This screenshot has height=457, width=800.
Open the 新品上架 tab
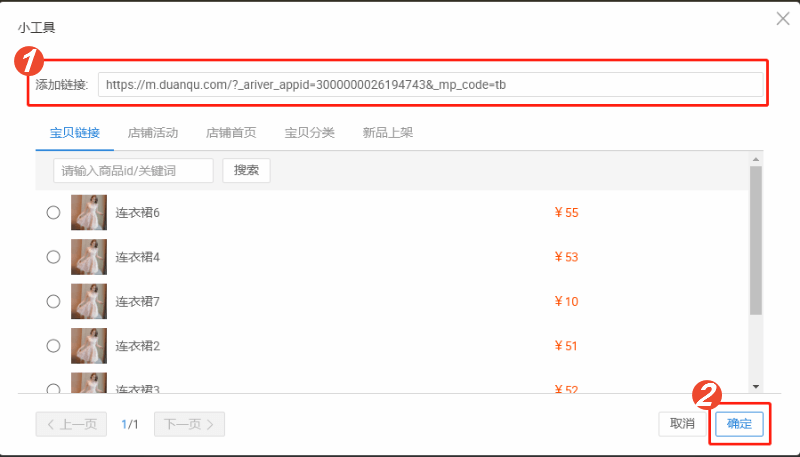pyautogui.click(x=388, y=133)
